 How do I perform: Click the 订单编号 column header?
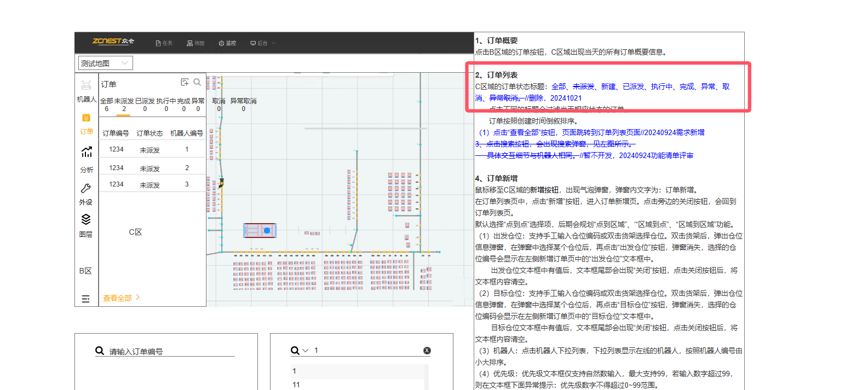coord(116,133)
